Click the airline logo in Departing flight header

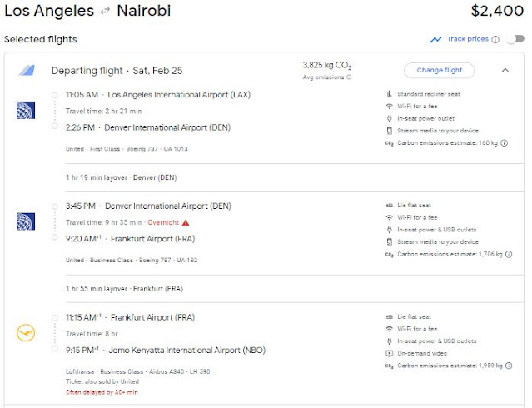point(25,71)
